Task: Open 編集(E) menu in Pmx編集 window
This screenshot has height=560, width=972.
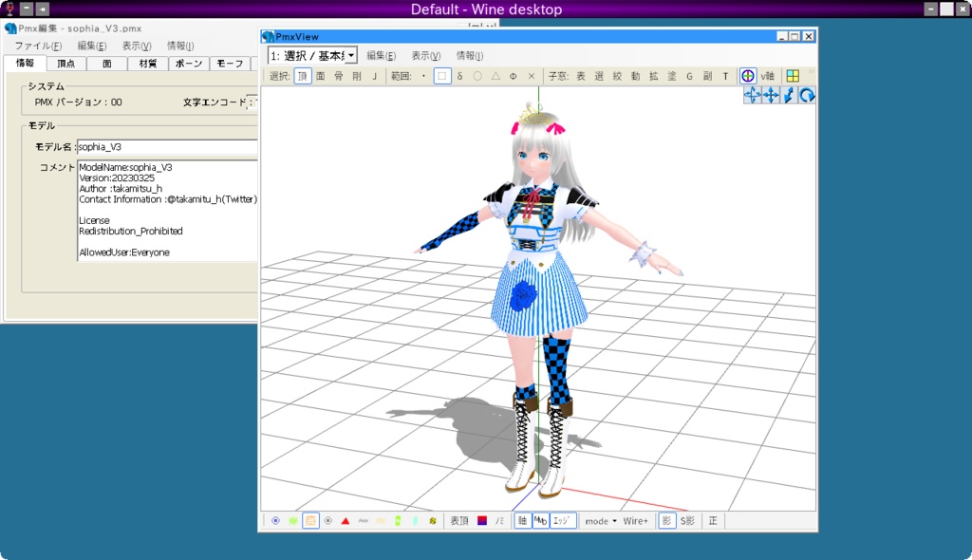Action: pyautogui.click(x=92, y=46)
